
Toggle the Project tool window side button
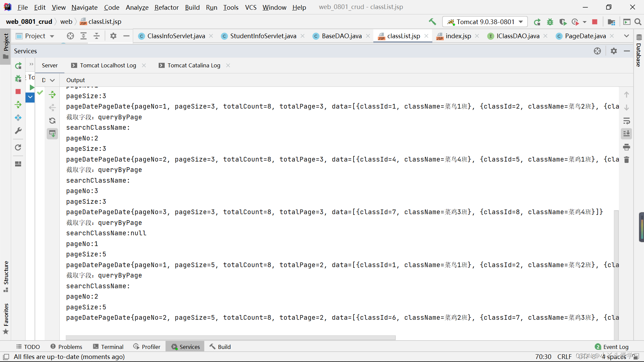pyautogui.click(x=6, y=46)
